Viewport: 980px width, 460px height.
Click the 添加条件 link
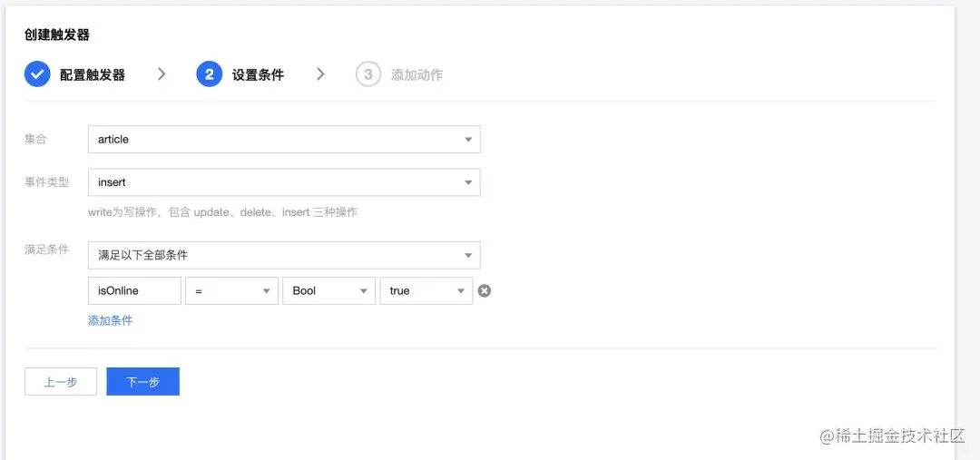110,320
